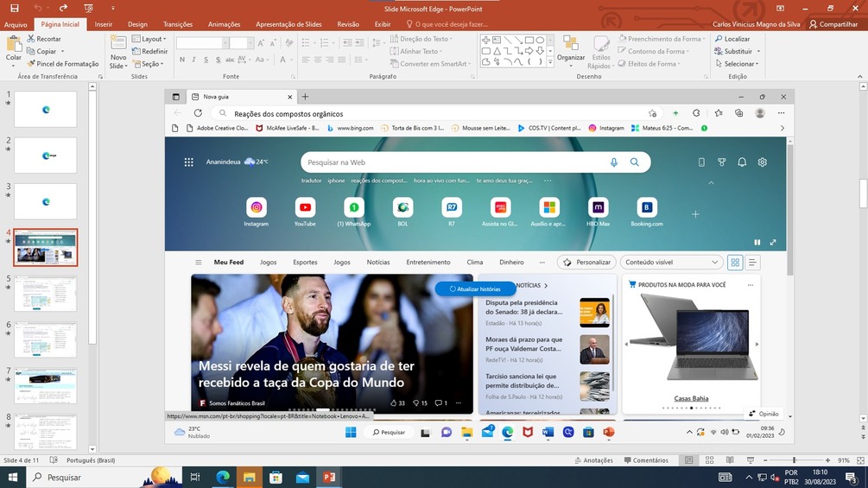This screenshot has height=488, width=868.
Task: Switch to the Design ribbon tab
Action: tap(137, 24)
